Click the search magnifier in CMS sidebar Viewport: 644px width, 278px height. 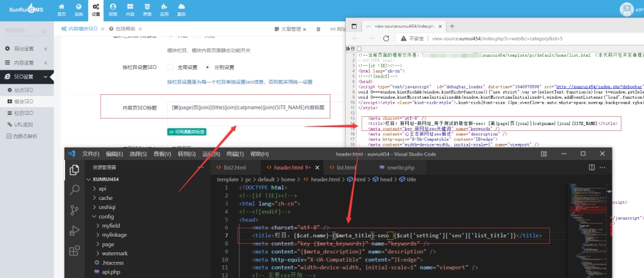coord(44,31)
